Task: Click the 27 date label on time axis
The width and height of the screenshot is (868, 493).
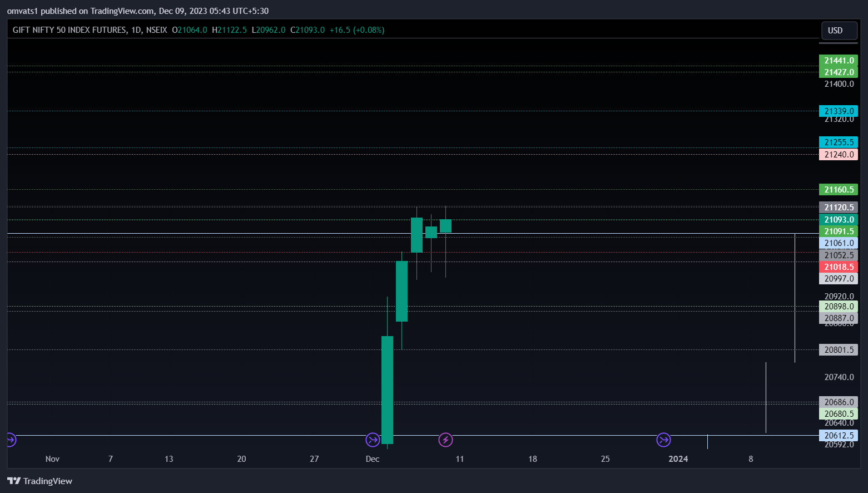Action: click(x=314, y=459)
